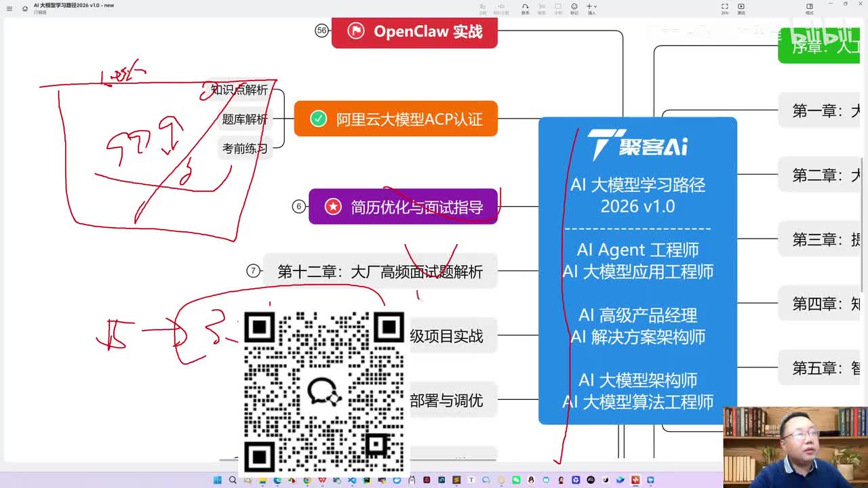Select the 外框 boundary tool
The height and width of the screenshot is (488, 868).
[558, 8]
